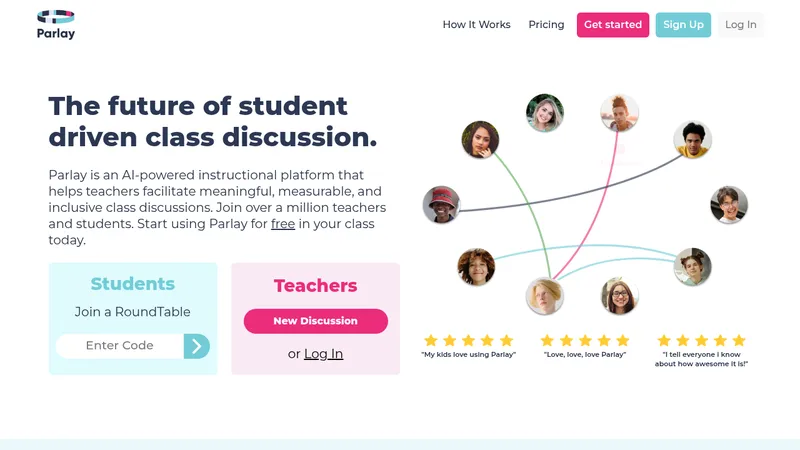Click the stars above "I tell everyone I know"
The width and height of the screenshot is (800, 450).
(x=701, y=340)
